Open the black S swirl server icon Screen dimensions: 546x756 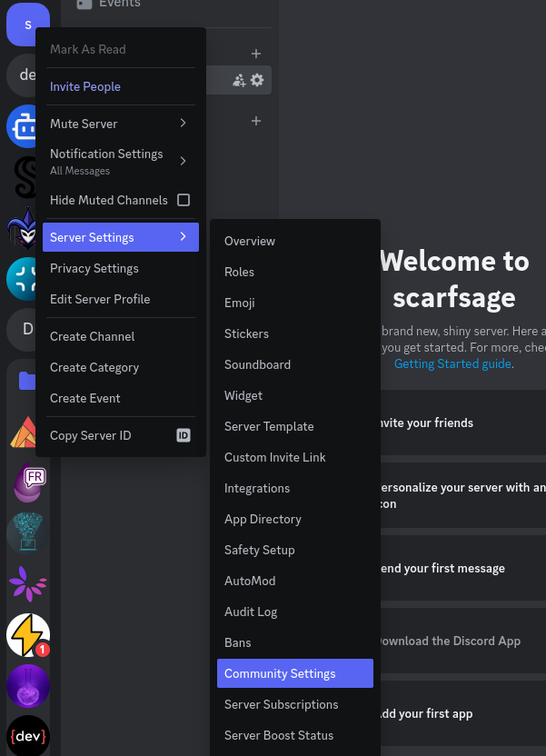tap(25, 177)
